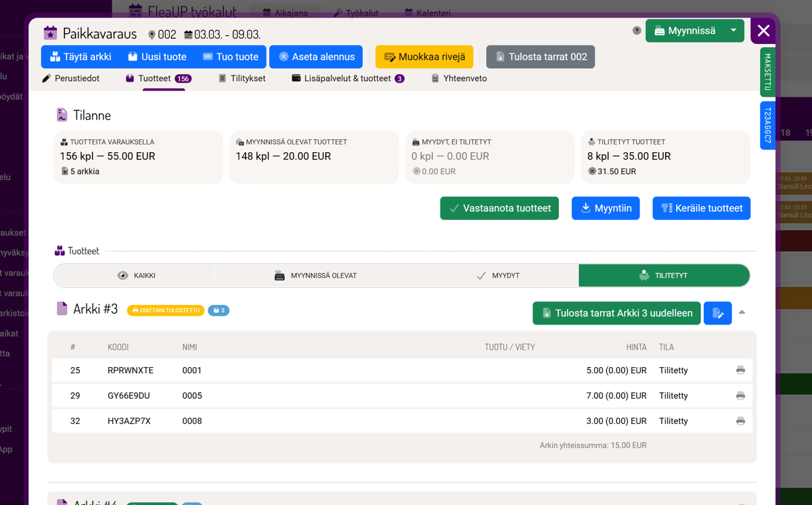Click the printer icon for row 25
The height and width of the screenshot is (505, 812).
(740, 370)
